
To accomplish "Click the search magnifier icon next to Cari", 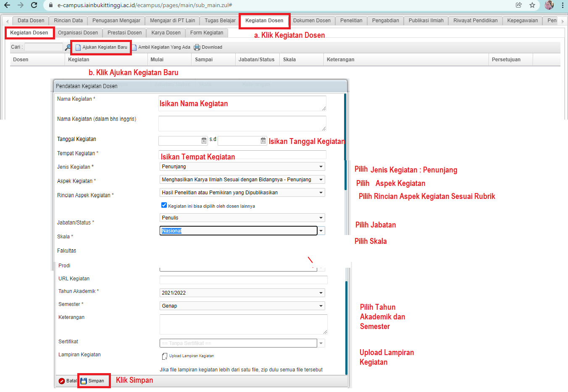I will click(x=68, y=47).
